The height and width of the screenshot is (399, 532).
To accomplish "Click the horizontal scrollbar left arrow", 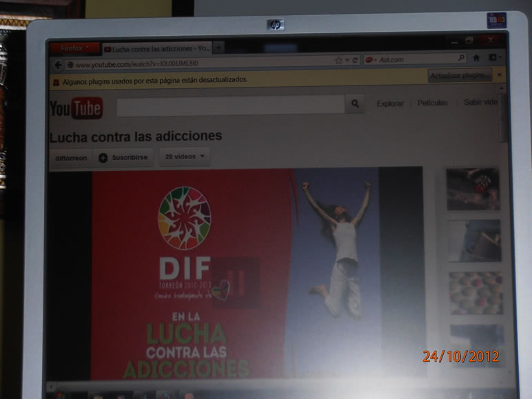I will click(x=51, y=386).
